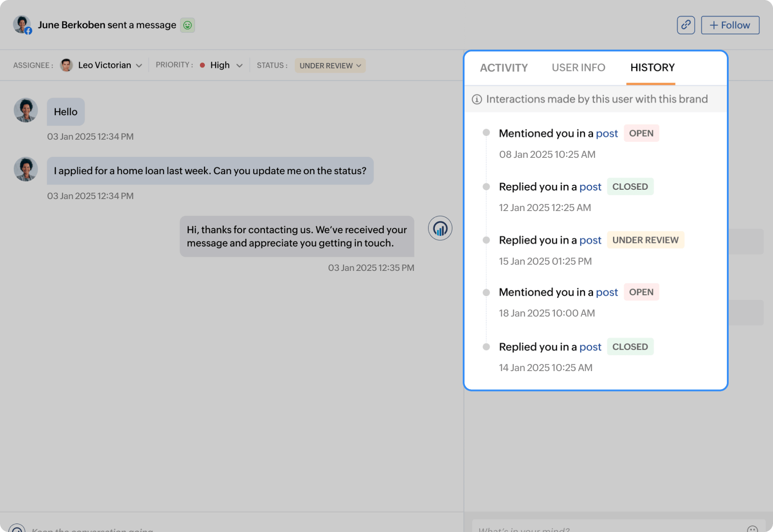The width and height of the screenshot is (773, 532).
Task: Open the Assignee dropdown
Action: point(139,65)
